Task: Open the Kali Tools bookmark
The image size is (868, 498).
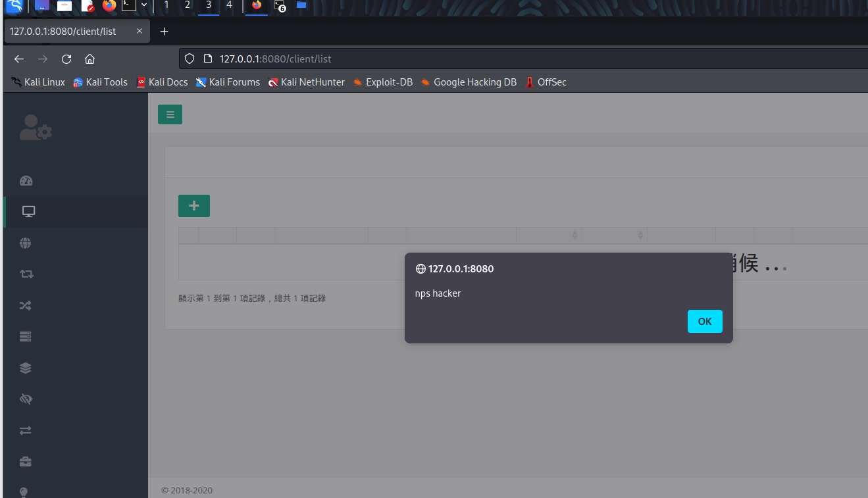Action: (100, 82)
